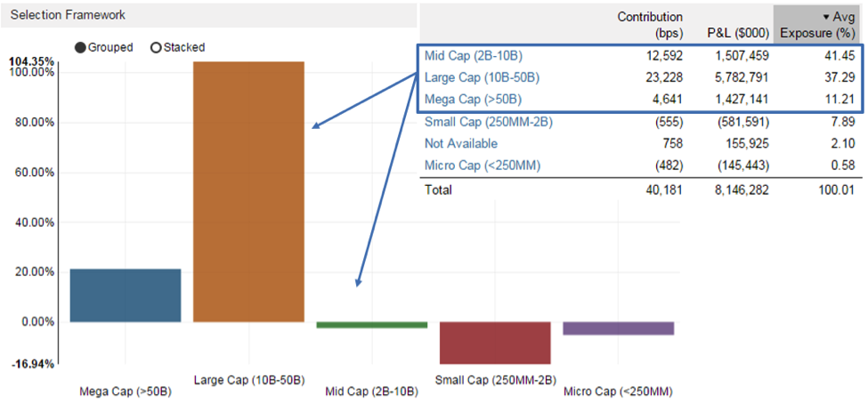Sort by Contribution (bps) column header
The width and height of the screenshot is (868, 411).
pos(650,25)
